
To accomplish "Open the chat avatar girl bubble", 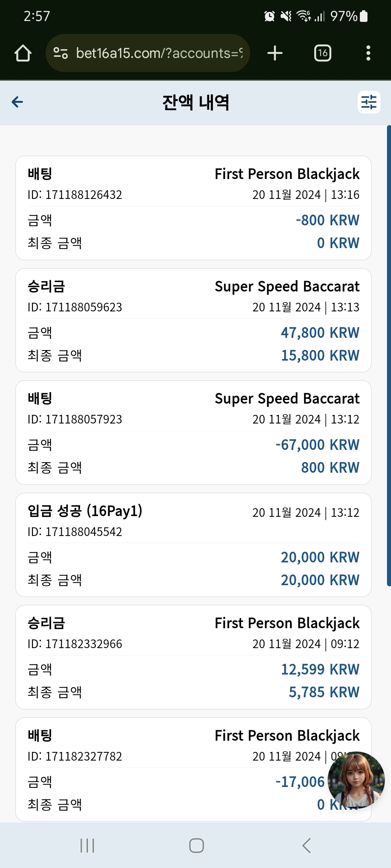I will pos(356,780).
